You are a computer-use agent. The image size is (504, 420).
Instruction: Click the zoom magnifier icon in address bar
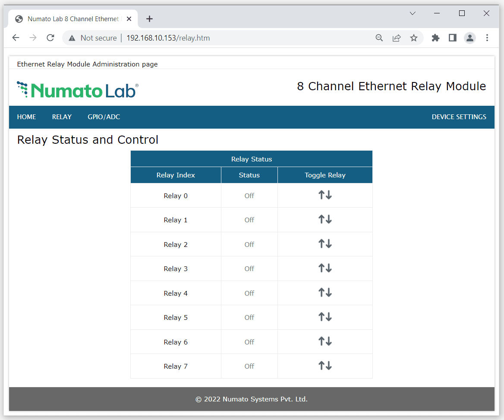tap(379, 38)
